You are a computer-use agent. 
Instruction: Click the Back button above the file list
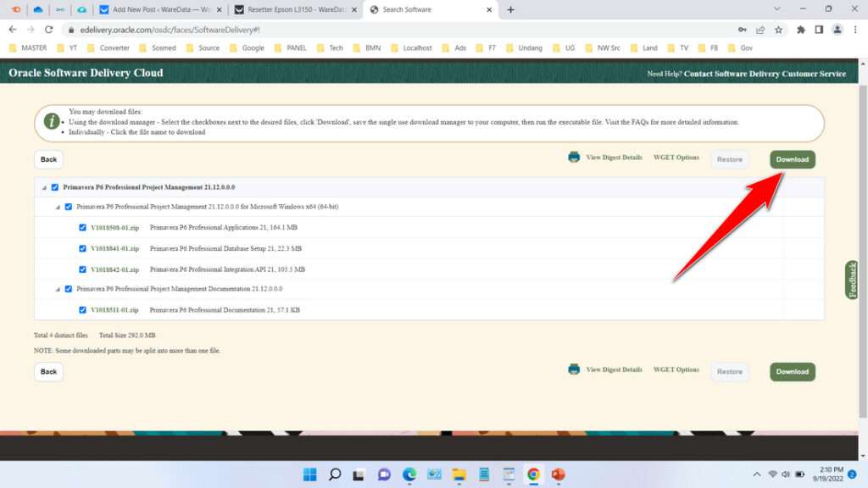(x=48, y=159)
